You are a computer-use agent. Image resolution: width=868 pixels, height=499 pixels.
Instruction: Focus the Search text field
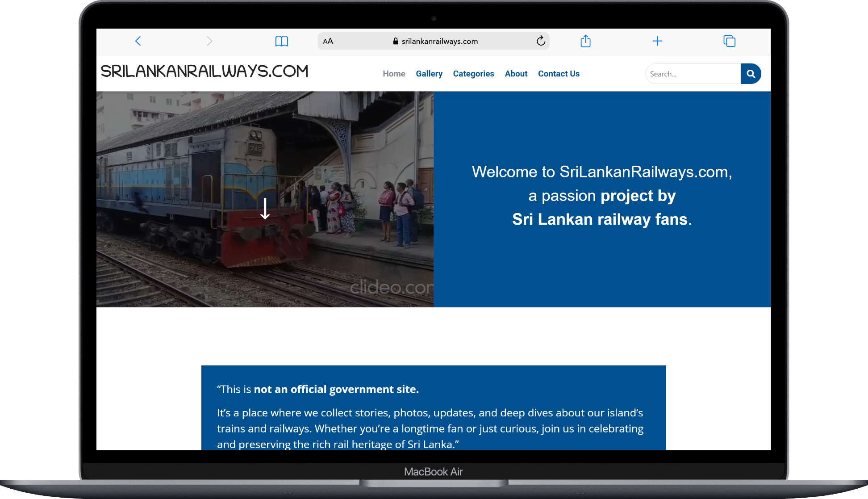click(692, 74)
